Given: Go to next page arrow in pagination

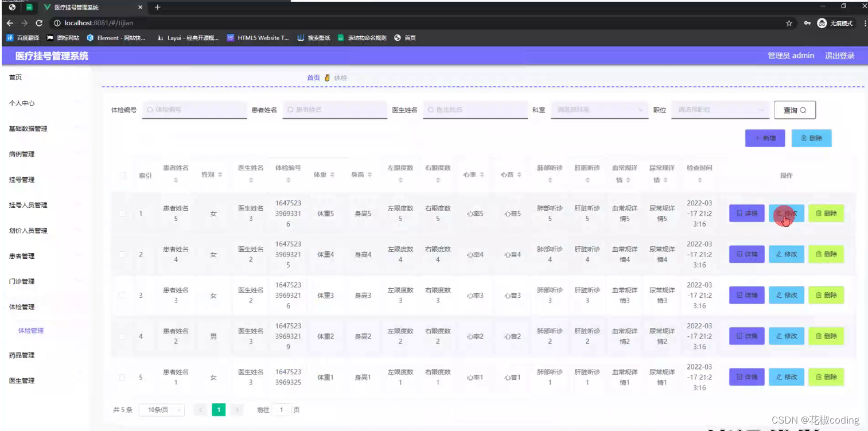Looking at the screenshot, I should pyautogui.click(x=238, y=410).
